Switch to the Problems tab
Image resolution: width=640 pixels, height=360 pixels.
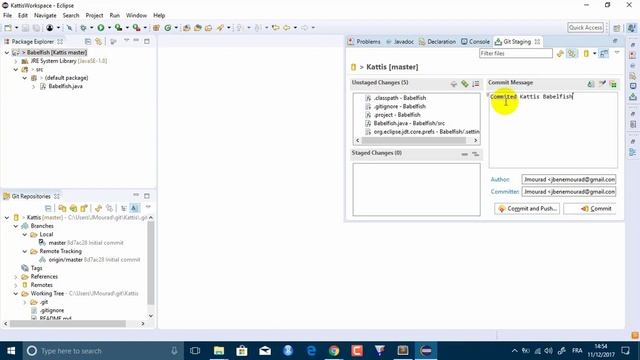[x=364, y=42]
